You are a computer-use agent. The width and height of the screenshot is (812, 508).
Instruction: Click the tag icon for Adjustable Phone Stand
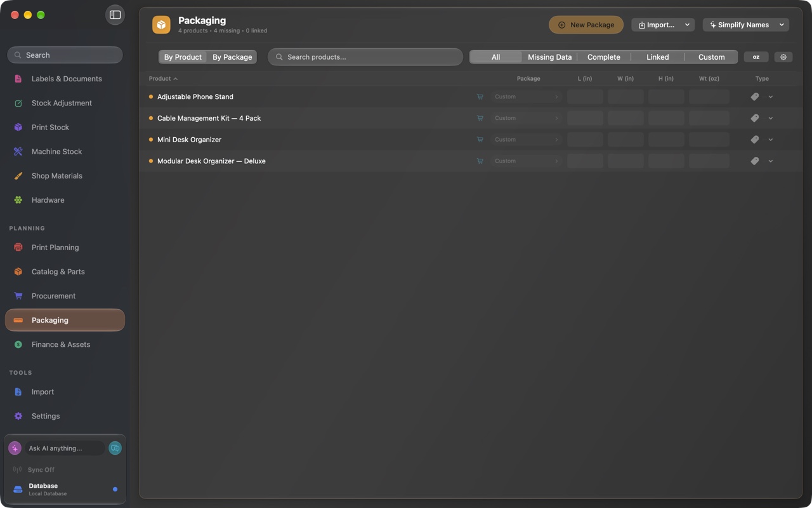(x=755, y=97)
